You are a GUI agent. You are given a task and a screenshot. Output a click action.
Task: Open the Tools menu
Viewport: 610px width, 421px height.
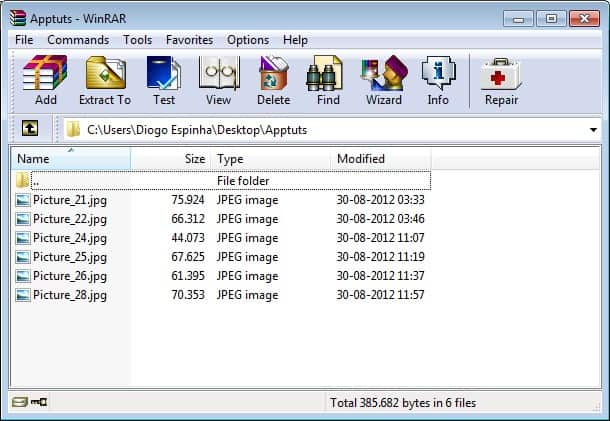click(x=137, y=40)
